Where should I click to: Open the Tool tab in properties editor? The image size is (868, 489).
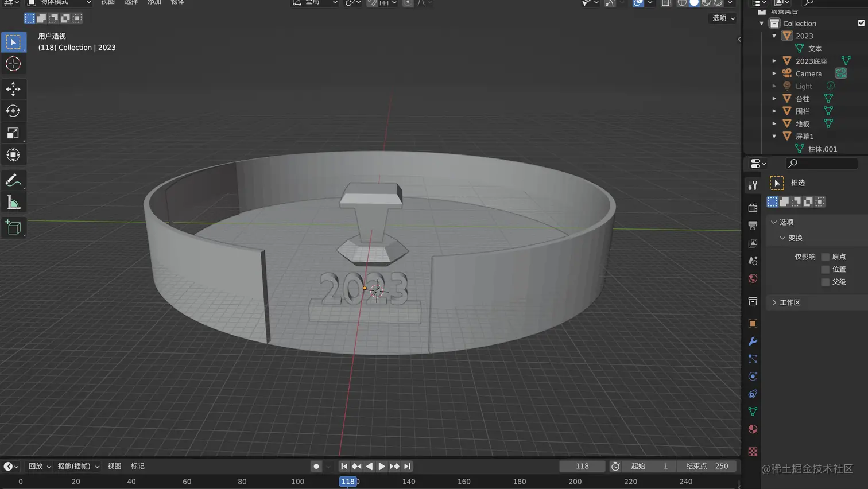point(753,185)
